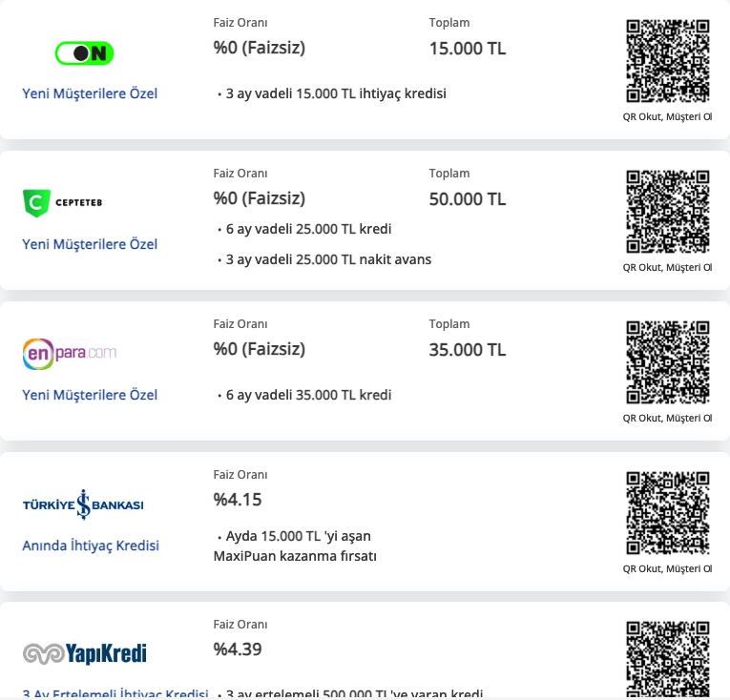Click the ON bank logo
The image size is (730, 700).
click(84, 53)
